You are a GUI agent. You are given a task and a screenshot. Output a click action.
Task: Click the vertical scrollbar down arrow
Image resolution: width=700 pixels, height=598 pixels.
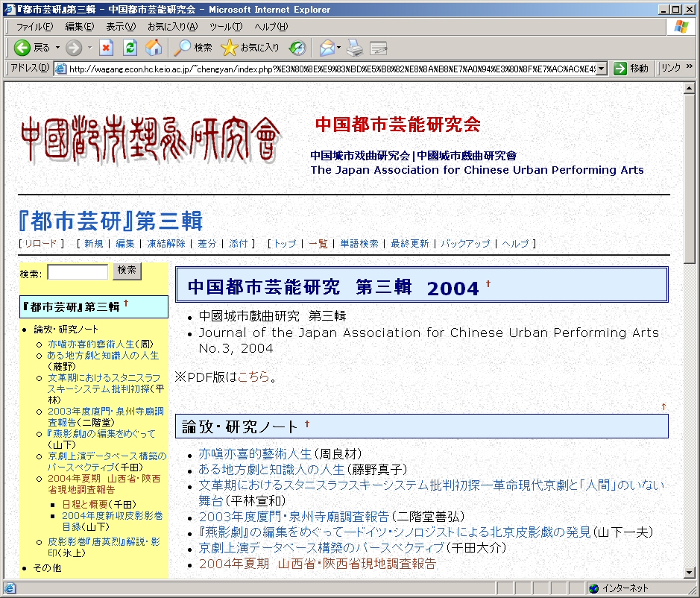(690, 571)
